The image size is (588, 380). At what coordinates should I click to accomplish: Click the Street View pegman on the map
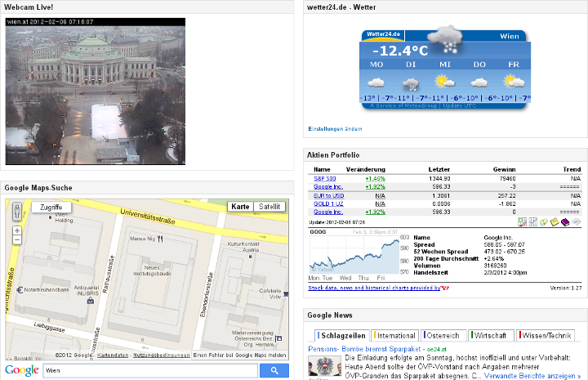17,211
